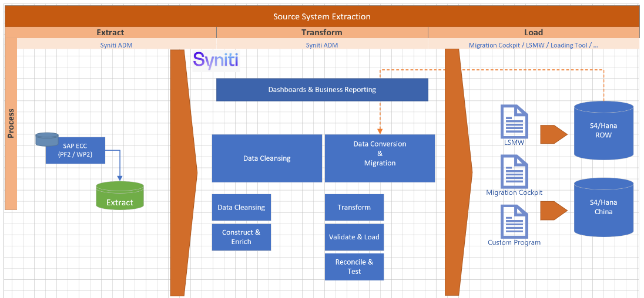Select the S4/Hana China database cylinder
The image size is (644, 298).
pyautogui.click(x=603, y=206)
